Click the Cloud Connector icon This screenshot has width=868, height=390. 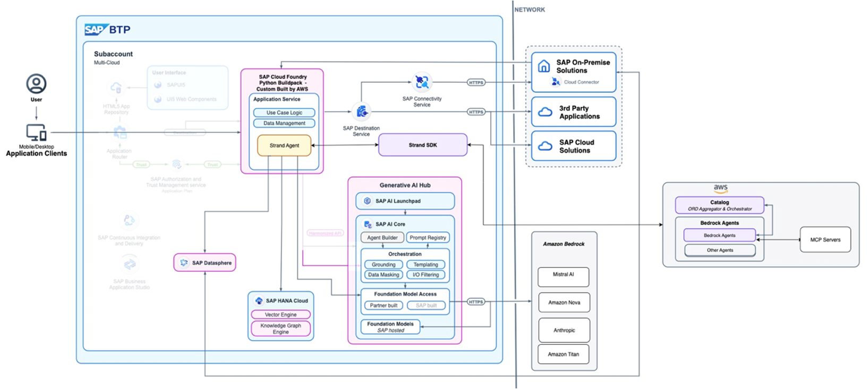[x=556, y=82]
